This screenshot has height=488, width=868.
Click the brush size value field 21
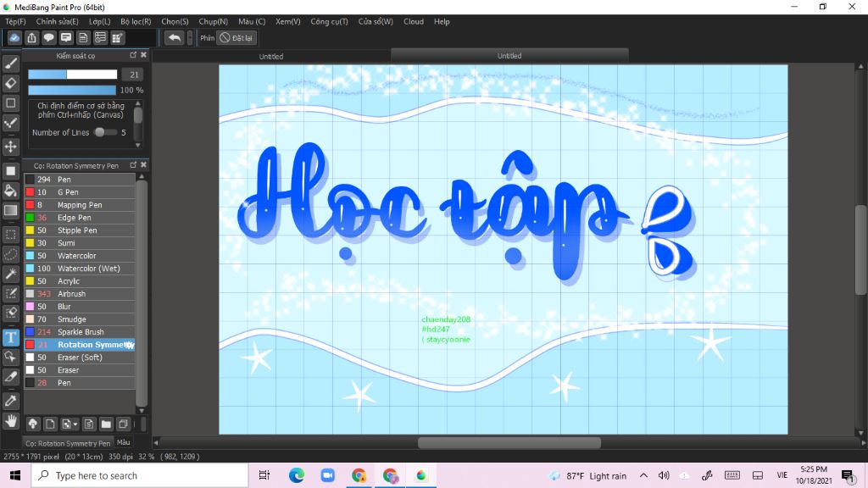pyautogui.click(x=133, y=75)
